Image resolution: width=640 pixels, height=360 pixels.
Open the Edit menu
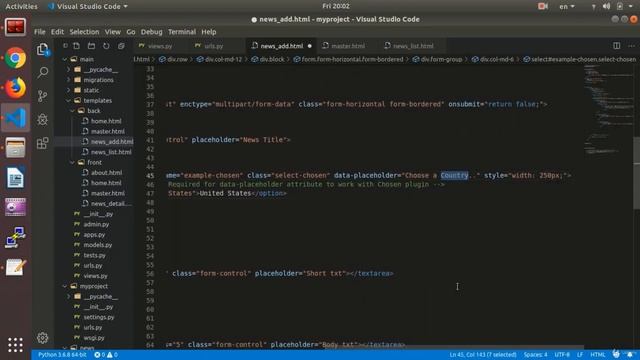pos(57,32)
